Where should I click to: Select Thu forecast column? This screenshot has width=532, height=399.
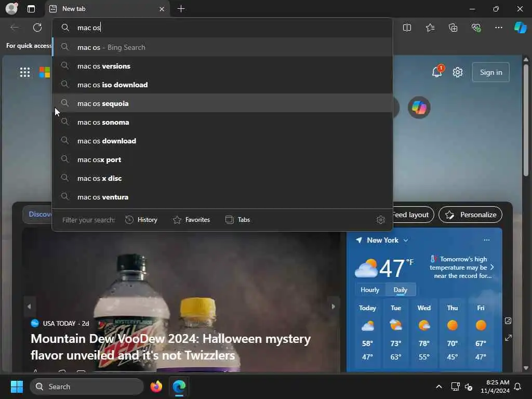453,332
